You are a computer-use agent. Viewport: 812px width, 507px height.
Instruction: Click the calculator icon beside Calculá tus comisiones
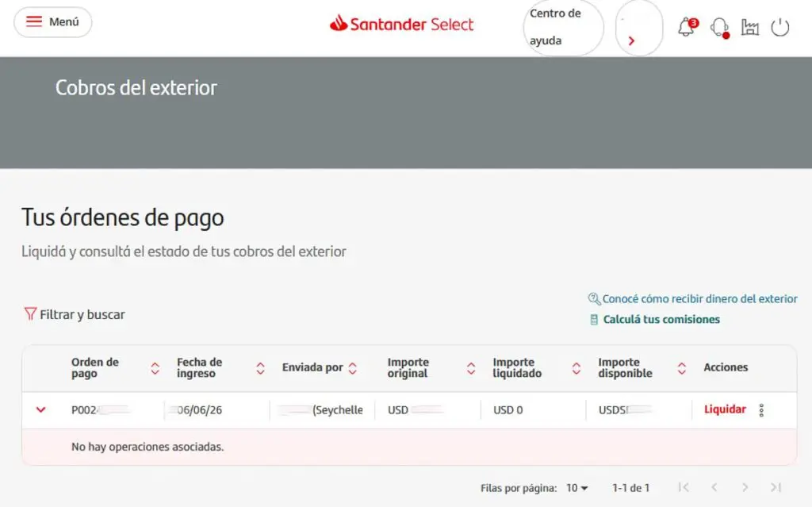tap(594, 320)
